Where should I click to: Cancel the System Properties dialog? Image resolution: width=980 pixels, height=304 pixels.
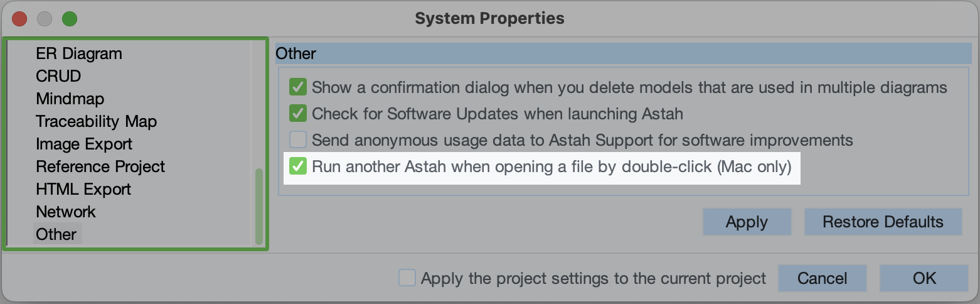coord(822,278)
